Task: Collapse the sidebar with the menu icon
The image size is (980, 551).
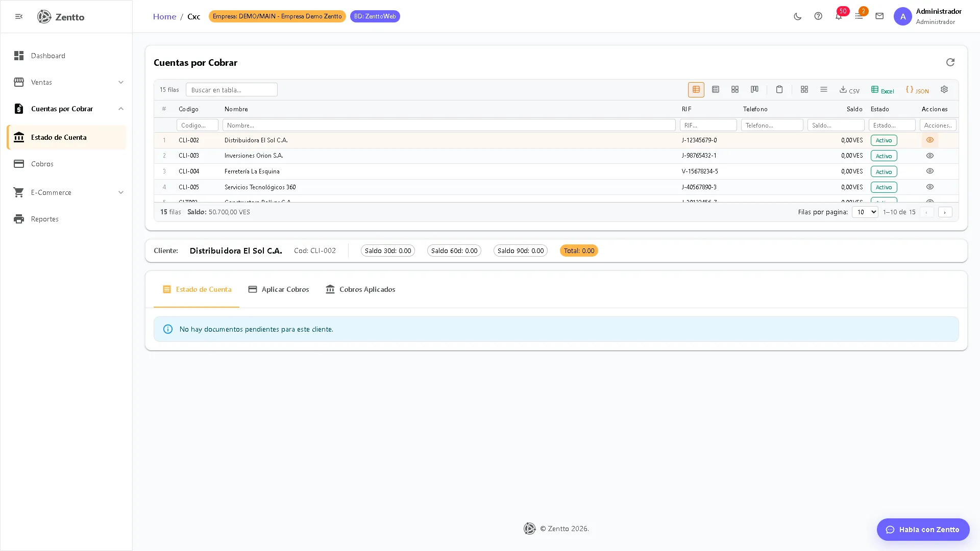Action: point(19,16)
